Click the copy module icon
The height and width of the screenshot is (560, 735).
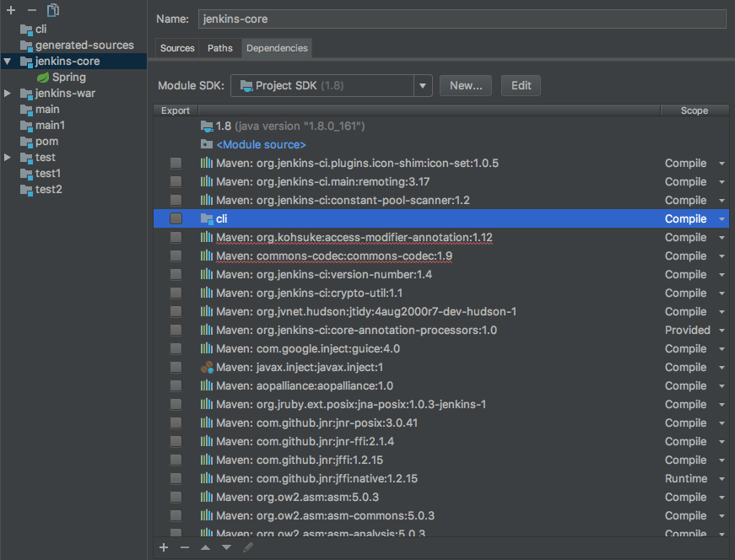pyautogui.click(x=53, y=10)
